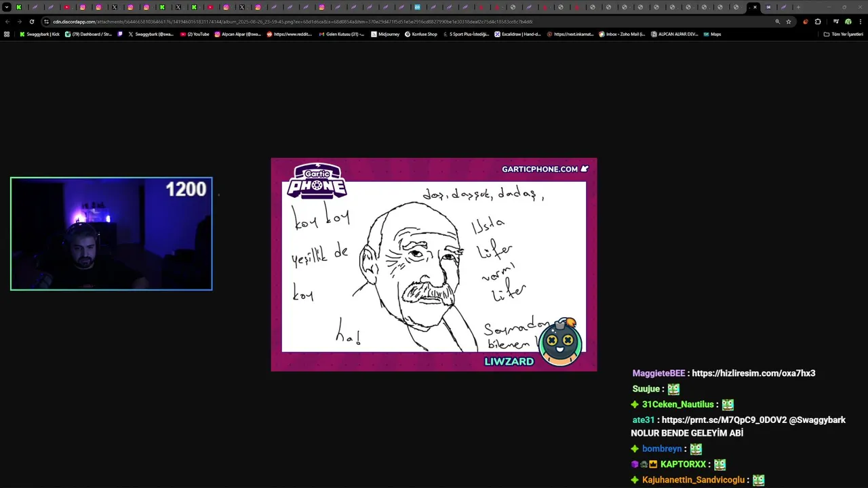Image resolution: width=868 pixels, height=488 pixels.
Task: Open the site information icon in address bar
Action: (46, 22)
